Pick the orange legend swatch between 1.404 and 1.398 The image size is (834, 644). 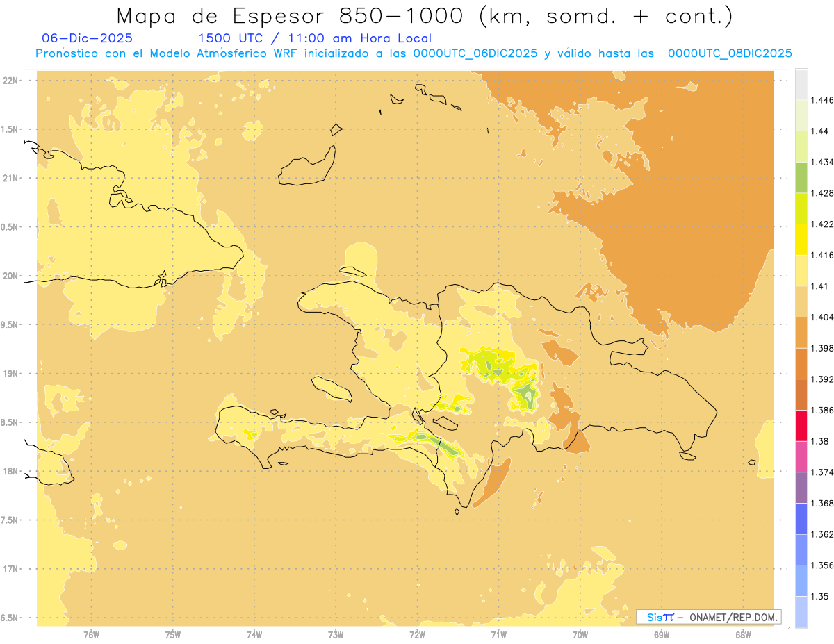801,332
